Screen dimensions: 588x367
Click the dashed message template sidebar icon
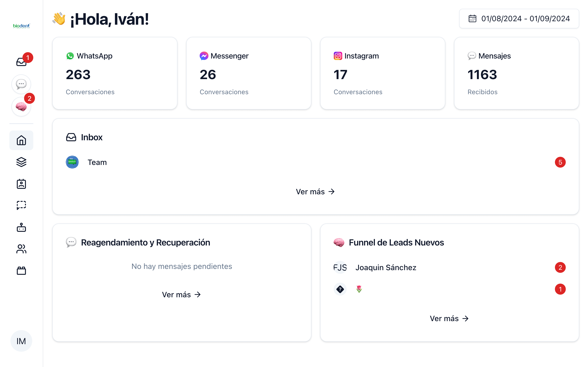coord(21,205)
